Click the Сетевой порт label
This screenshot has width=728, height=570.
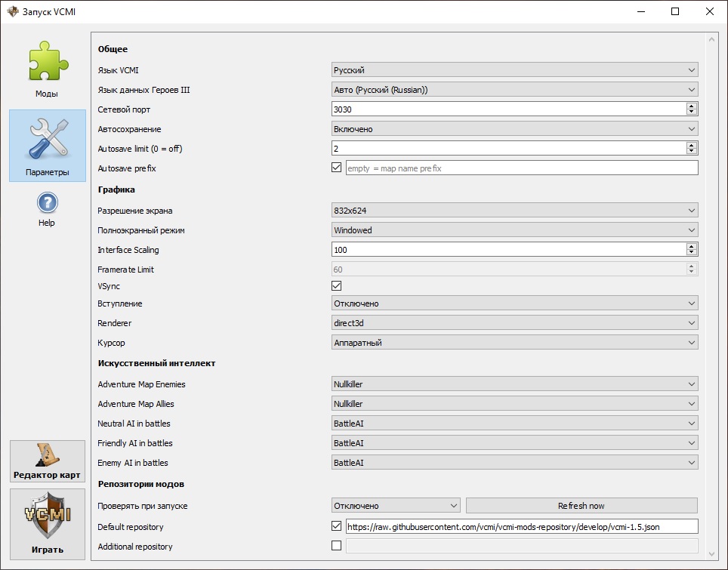(124, 109)
